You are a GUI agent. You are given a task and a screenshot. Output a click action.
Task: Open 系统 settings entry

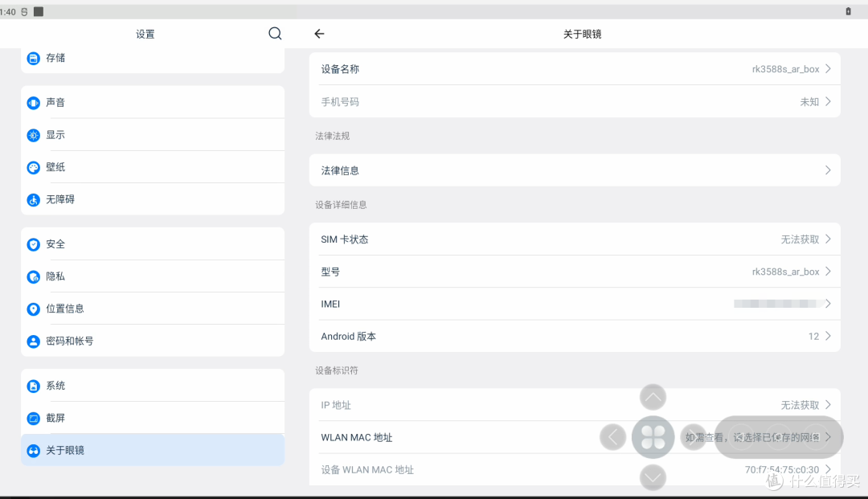(x=153, y=386)
